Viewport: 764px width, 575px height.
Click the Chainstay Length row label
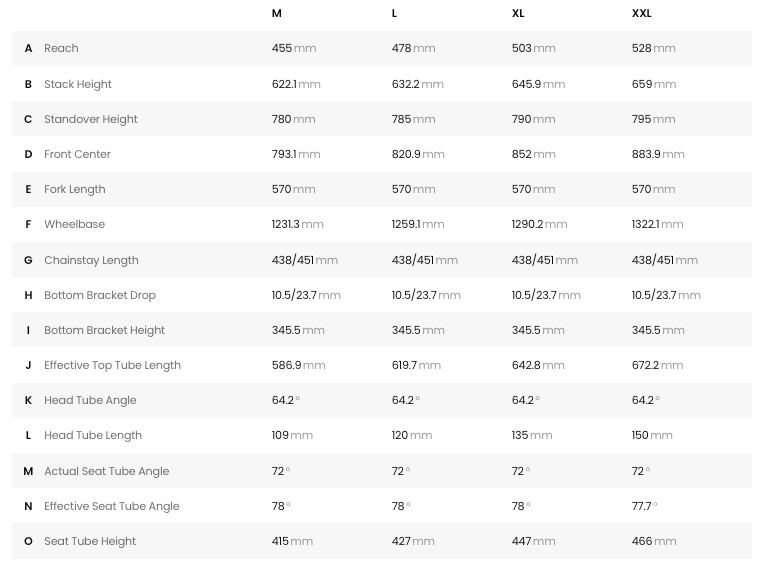pyautogui.click(x=91, y=260)
